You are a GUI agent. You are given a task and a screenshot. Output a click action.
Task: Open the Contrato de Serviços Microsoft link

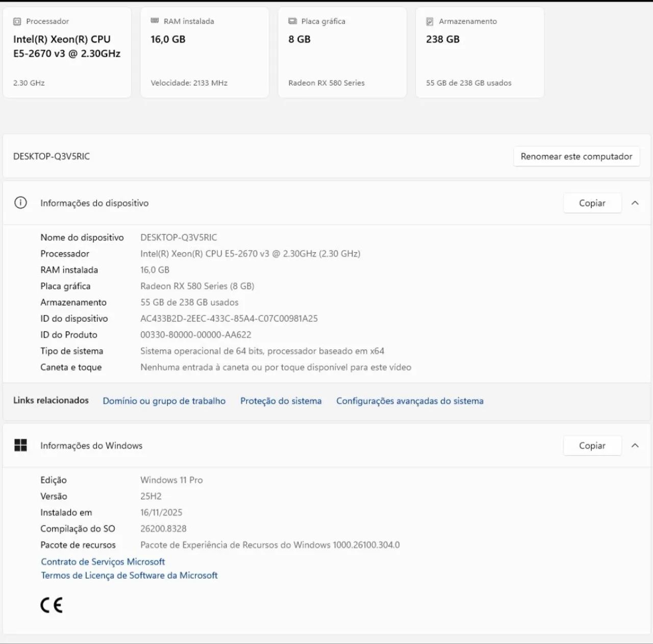click(x=103, y=562)
